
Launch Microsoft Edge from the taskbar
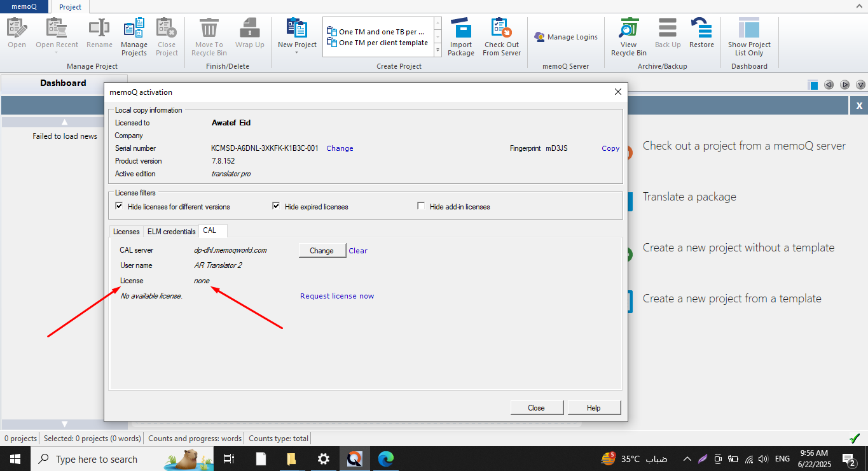(386, 459)
